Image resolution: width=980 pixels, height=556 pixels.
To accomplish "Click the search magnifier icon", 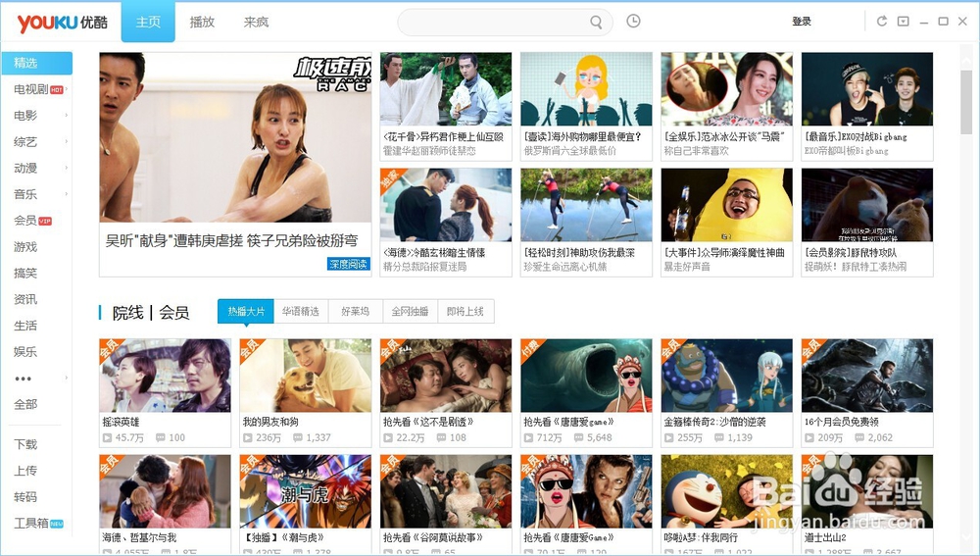I will (596, 23).
